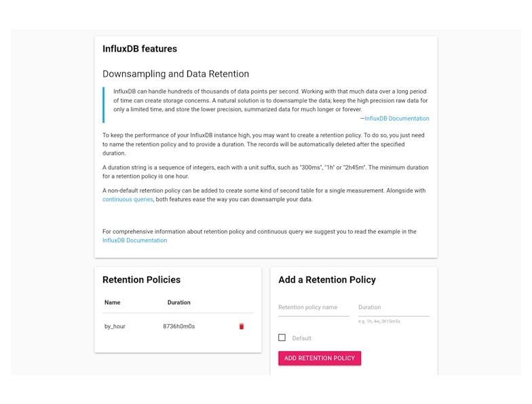The width and height of the screenshot is (532, 404).
Task: Click the Default checkbox label text
Action: pyautogui.click(x=302, y=338)
